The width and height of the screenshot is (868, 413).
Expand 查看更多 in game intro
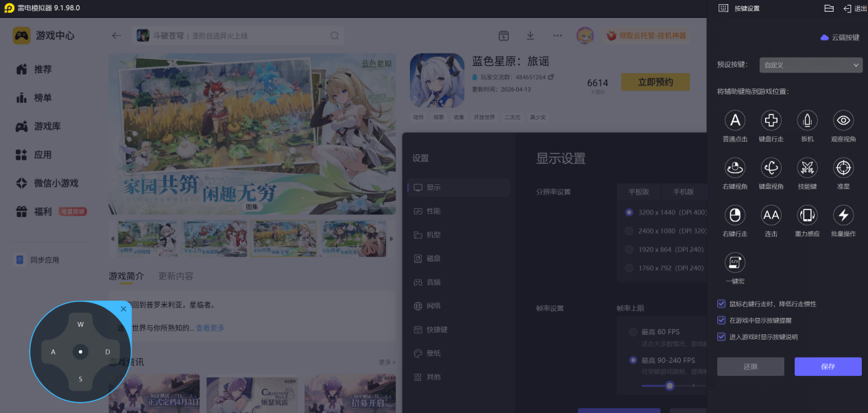point(210,328)
